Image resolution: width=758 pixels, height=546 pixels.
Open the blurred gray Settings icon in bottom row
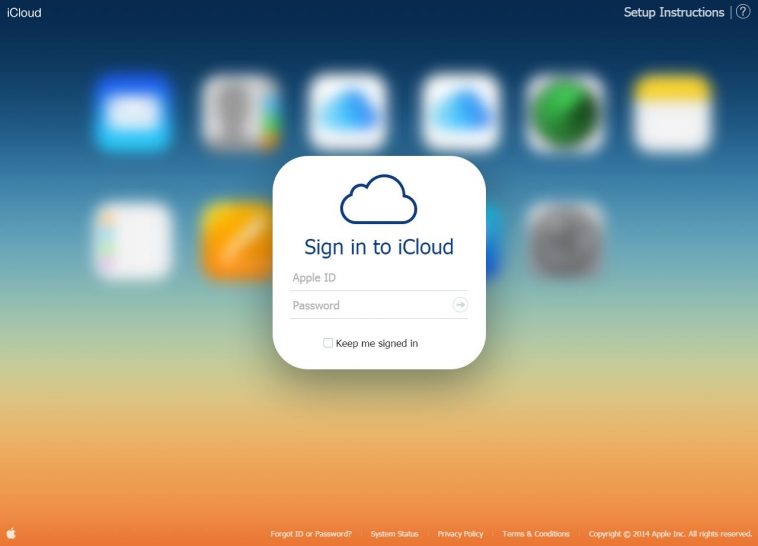(x=565, y=240)
